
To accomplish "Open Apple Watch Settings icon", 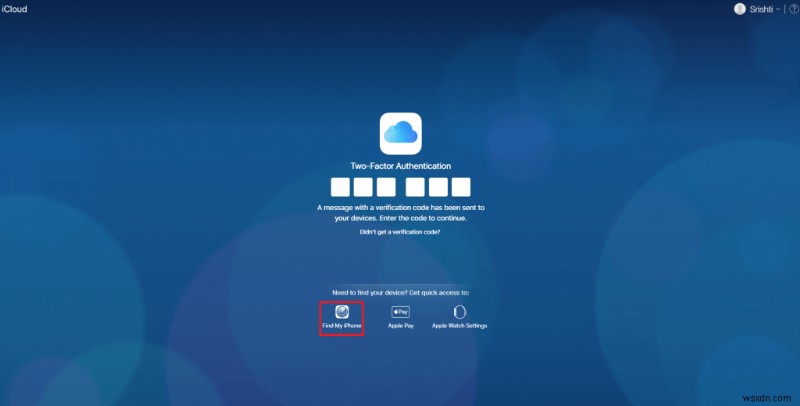I will click(459, 312).
